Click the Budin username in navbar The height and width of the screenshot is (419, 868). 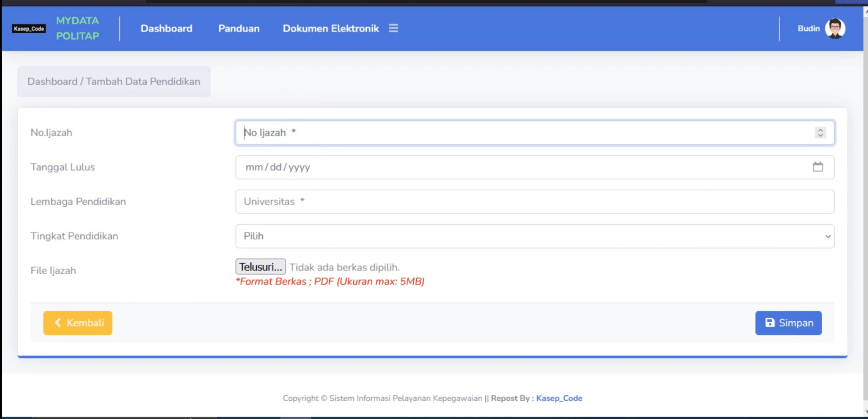pos(808,29)
